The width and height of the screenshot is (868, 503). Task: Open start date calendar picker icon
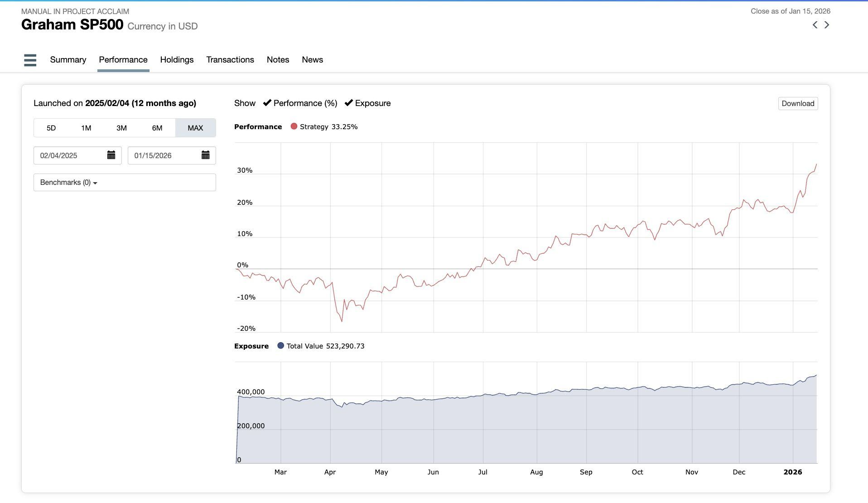pyautogui.click(x=111, y=155)
